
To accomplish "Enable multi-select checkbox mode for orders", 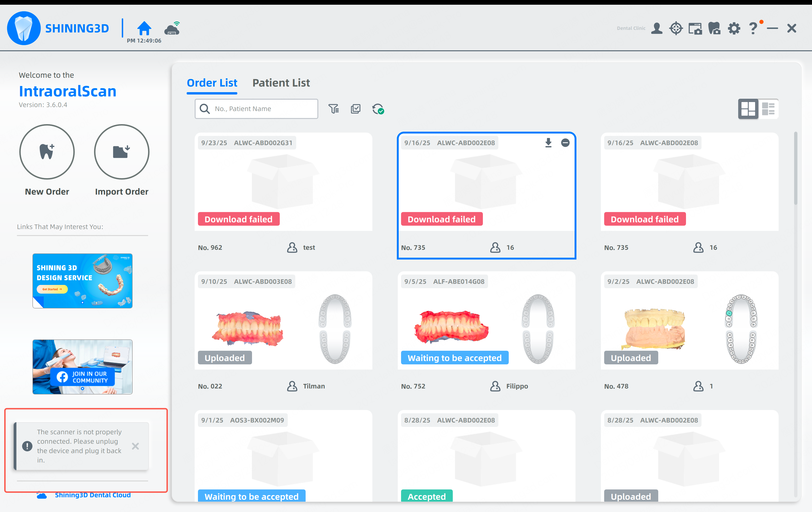I will [x=355, y=109].
